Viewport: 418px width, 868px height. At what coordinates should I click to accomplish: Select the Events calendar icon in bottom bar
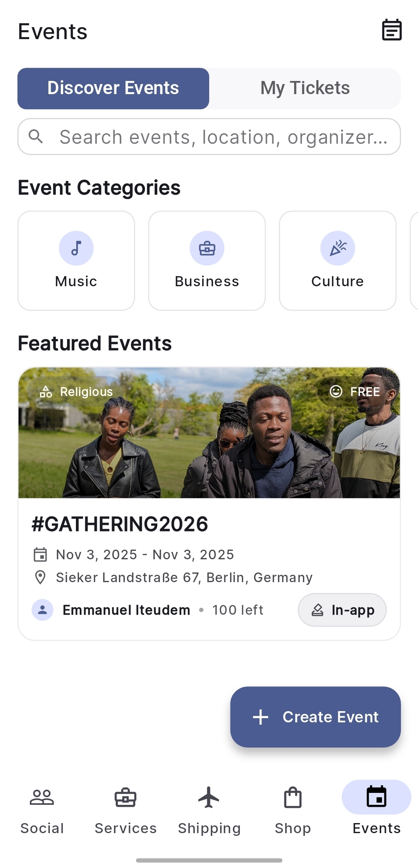click(x=376, y=798)
